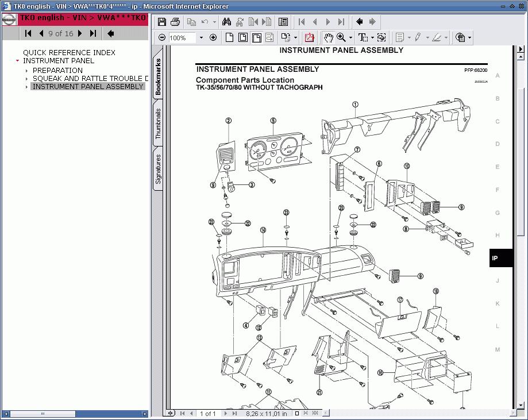Open highlight tool dropdown arrow
The height and width of the screenshot is (420, 528).
tap(446, 38)
